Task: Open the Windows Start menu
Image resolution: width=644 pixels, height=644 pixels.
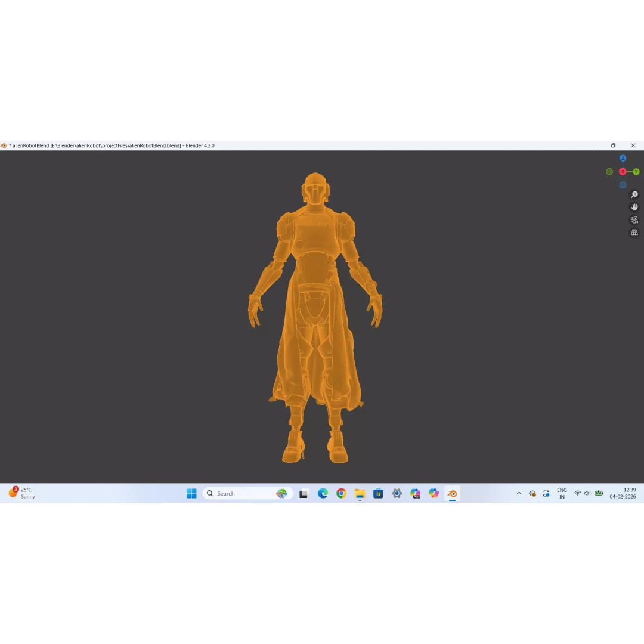Action: pyautogui.click(x=191, y=493)
